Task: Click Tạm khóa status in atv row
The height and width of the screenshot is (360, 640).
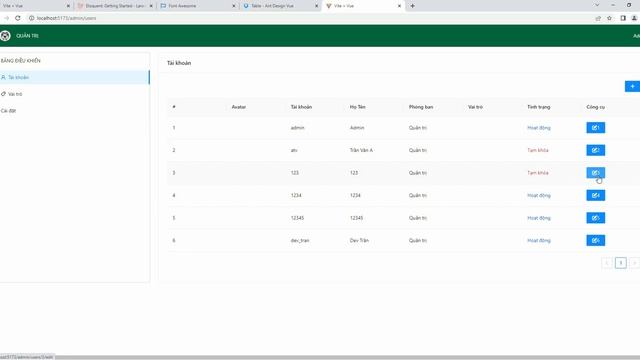Action: 538,150
